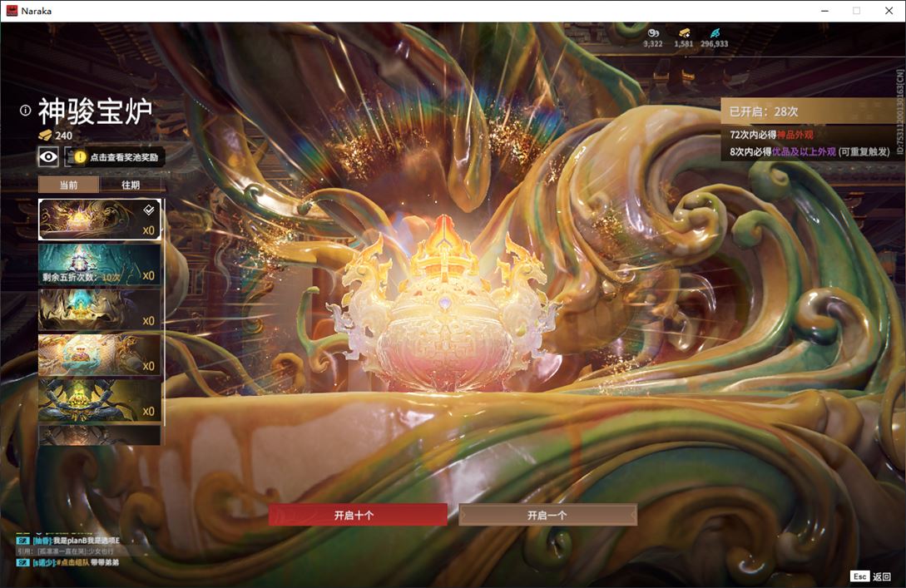Toggle the eye preview button
This screenshot has height=588, width=906.
pos(48,156)
